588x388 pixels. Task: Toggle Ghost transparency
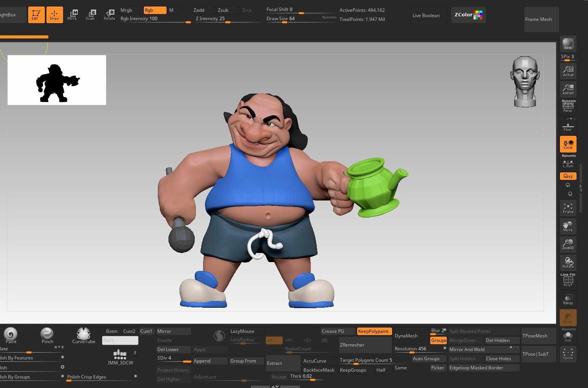pos(568,318)
